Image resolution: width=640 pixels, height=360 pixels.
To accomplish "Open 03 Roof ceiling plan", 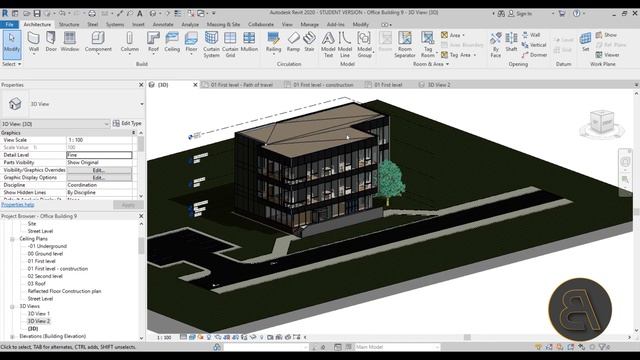I will (36, 284).
